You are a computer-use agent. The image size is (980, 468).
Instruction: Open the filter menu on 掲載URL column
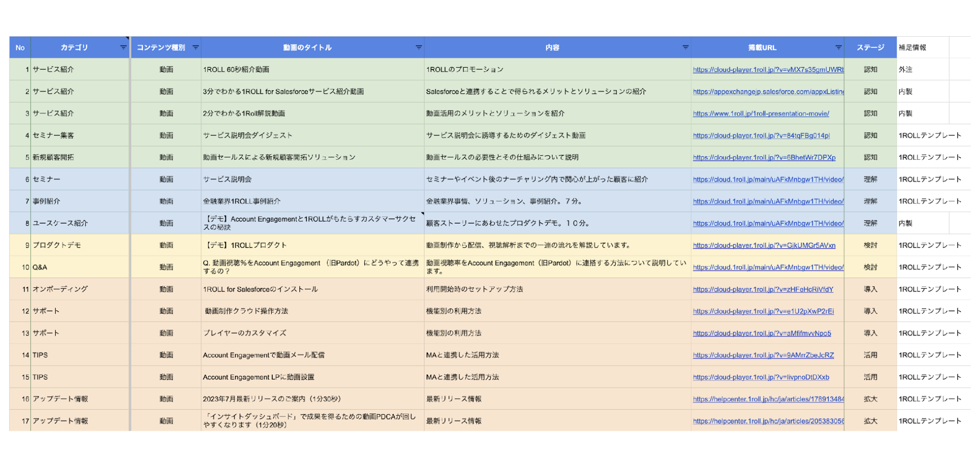click(x=837, y=48)
